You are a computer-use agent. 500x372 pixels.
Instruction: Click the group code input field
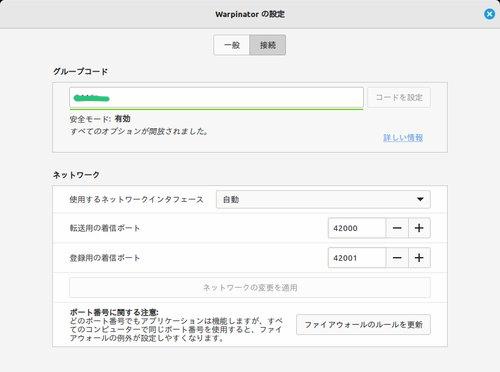pyautogui.click(x=216, y=98)
